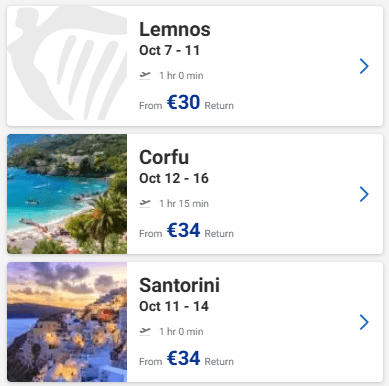Click the 1 hr 15 min duration
The width and height of the screenshot is (389, 386).
[x=184, y=204]
